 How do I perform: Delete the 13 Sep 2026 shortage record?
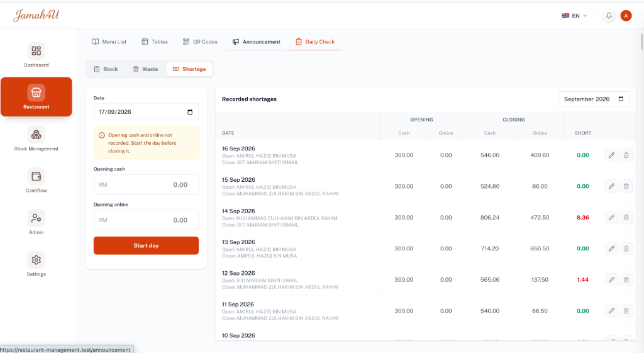[626, 249]
